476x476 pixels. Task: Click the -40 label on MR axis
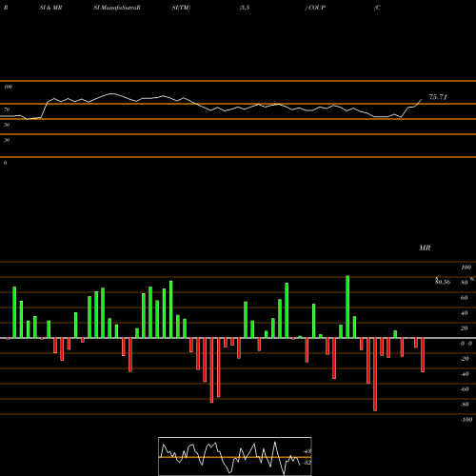pos(465,374)
